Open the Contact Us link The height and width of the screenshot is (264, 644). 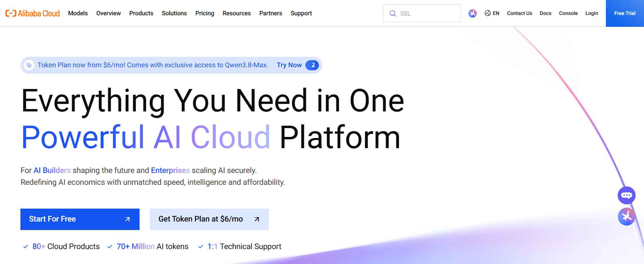click(x=519, y=13)
